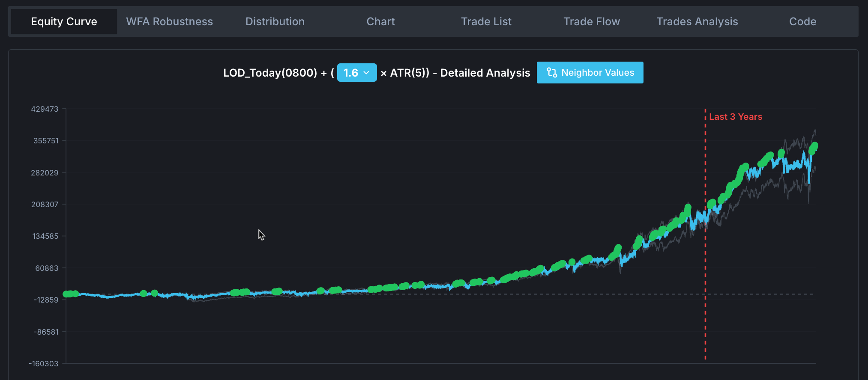Click the Last 3 Years marker label
The width and height of the screenshot is (868, 380).
tap(736, 117)
